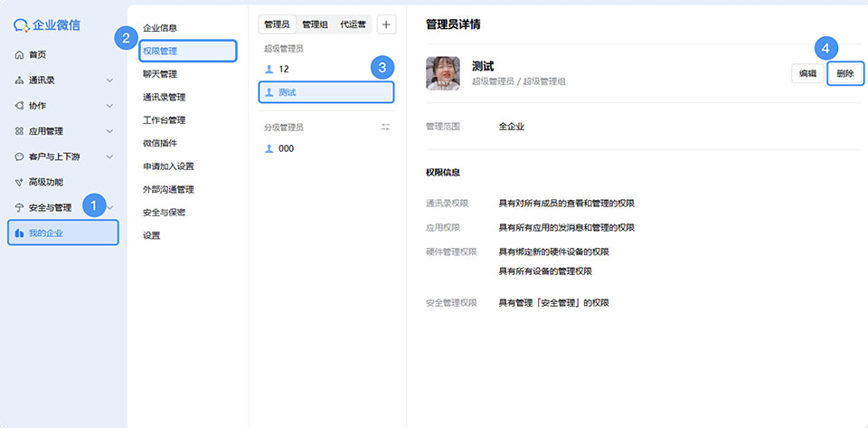Image resolution: width=868 pixels, height=428 pixels.
Task: Click the 应用管理 grid icon
Action: pos(20,131)
